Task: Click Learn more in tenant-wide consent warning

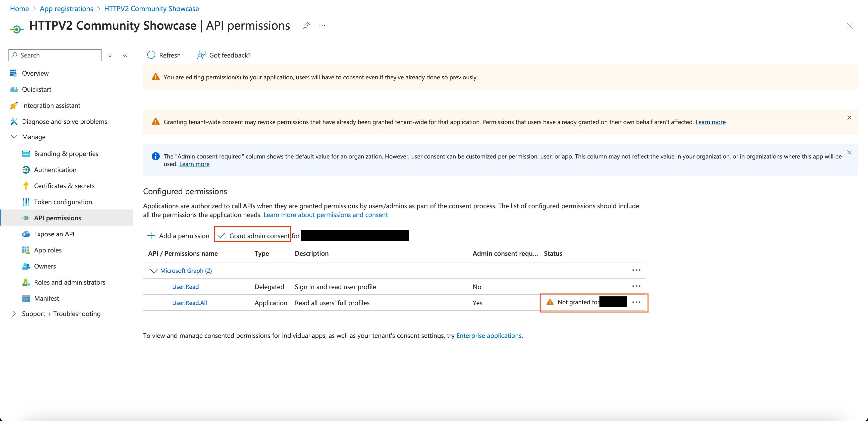Action: pos(710,122)
